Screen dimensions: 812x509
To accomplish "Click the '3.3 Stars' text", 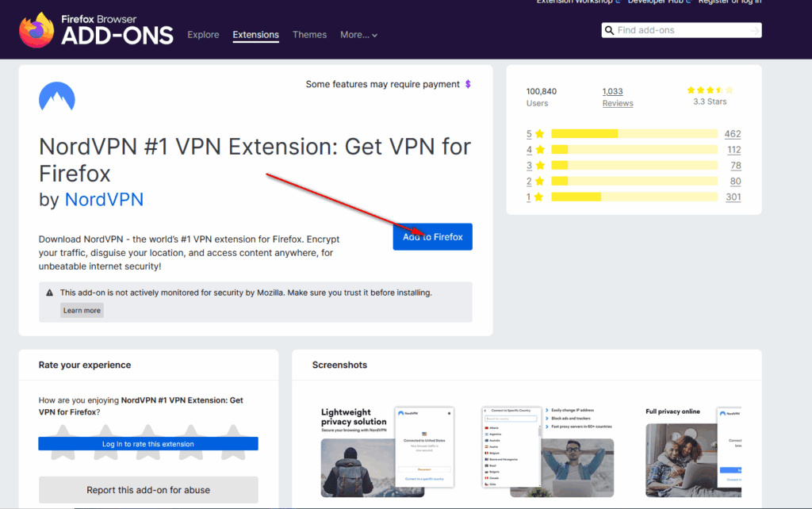I will click(x=710, y=101).
